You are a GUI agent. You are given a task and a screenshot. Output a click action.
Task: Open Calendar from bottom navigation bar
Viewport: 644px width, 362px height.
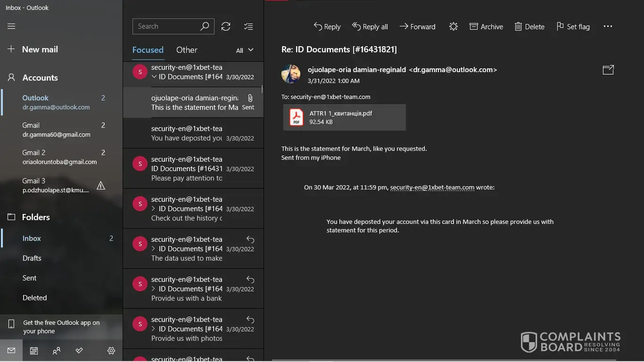(34, 351)
